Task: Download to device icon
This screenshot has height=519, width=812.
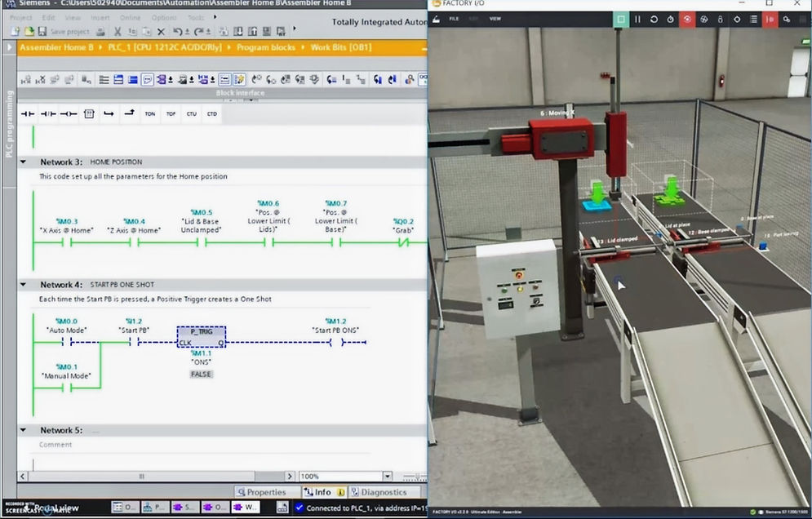Action: (237, 32)
